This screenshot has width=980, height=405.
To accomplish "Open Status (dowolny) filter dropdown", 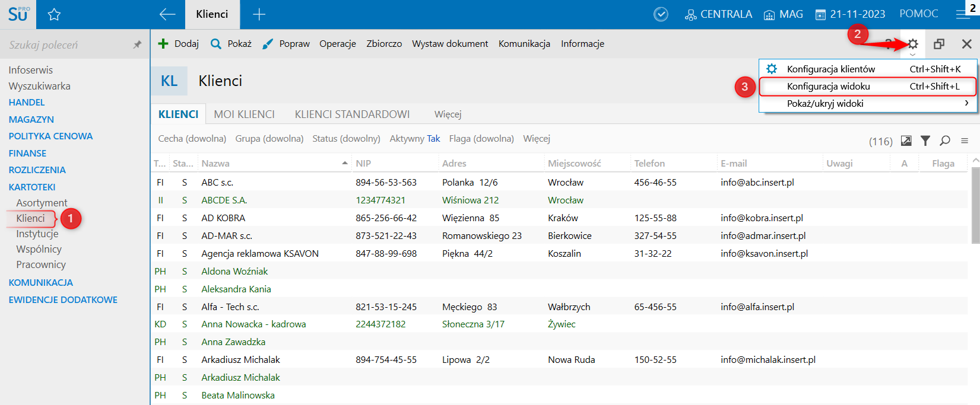I will pos(346,139).
